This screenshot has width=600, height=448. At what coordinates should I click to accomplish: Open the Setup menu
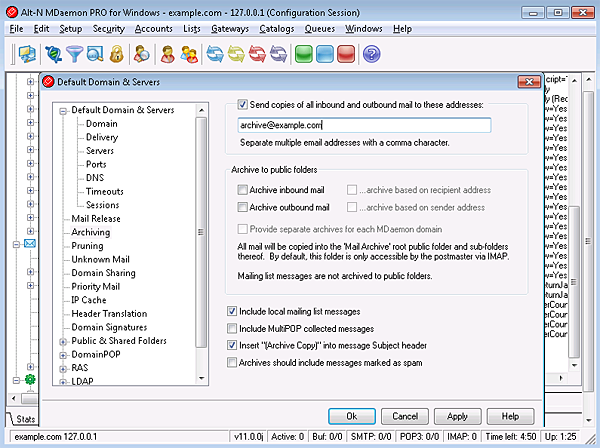pos(70,29)
